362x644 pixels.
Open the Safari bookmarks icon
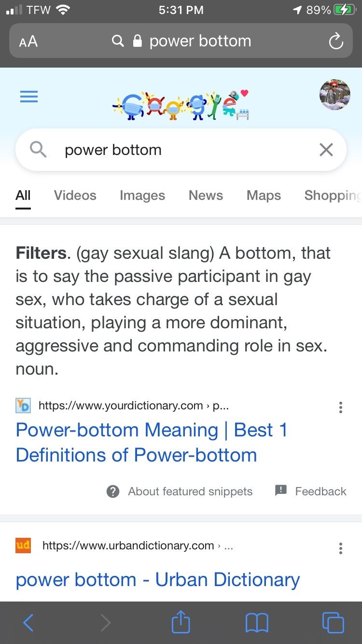pos(257,623)
